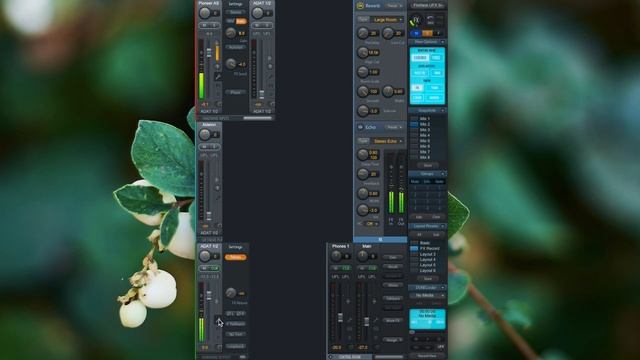Click the Talkback button in the control room
This screenshot has height=360, width=640.
[393, 298]
